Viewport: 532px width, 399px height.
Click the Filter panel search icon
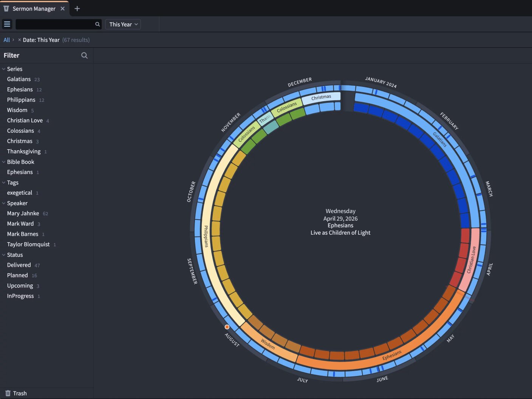[84, 56]
